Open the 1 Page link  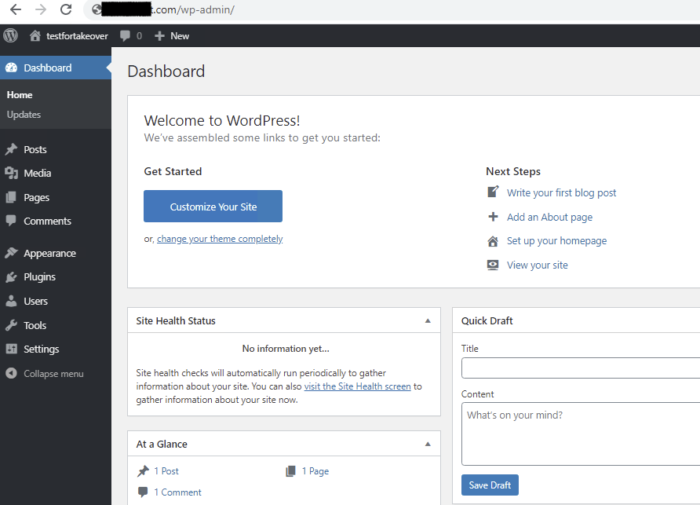click(315, 471)
